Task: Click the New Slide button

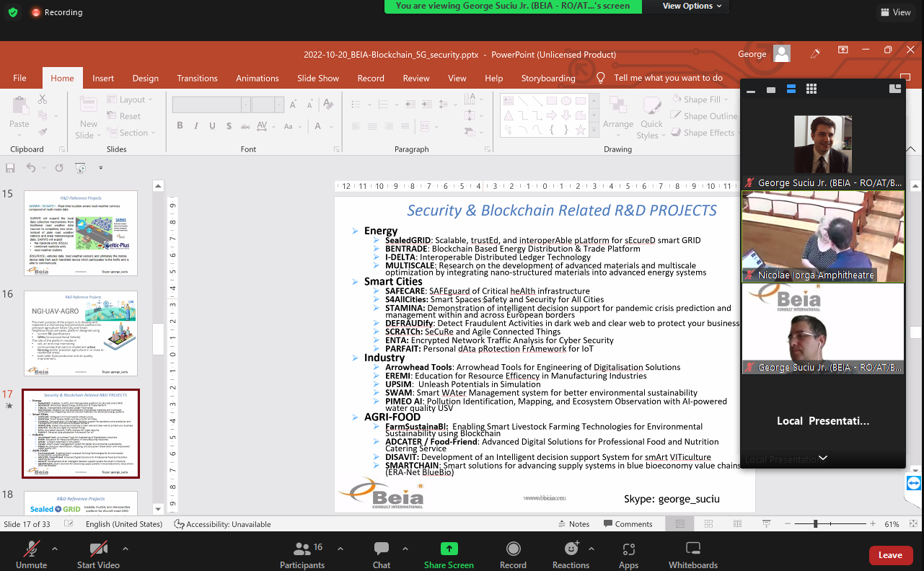Action: pyautogui.click(x=88, y=117)
